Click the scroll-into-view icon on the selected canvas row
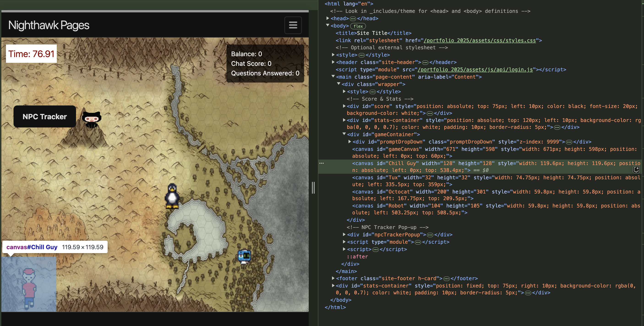This screenshot has width=644, height=326. [636, 170]
